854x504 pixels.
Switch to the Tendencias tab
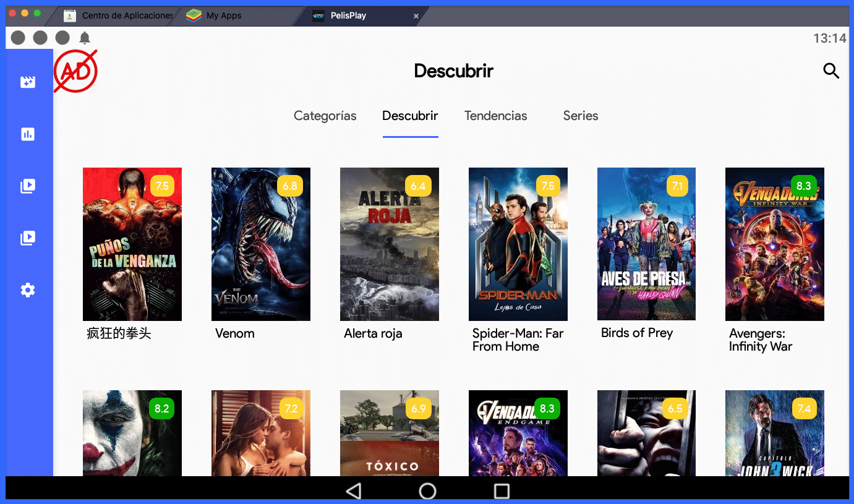[x=495, y=116]
